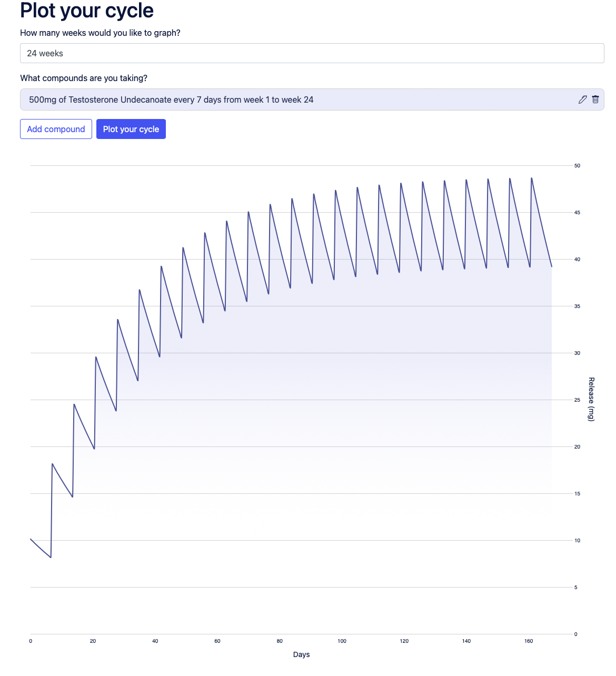The width and height of the screenshot is (616, 676).
Task: Click the 25 tick on the release axis
Action: (577, 400)
